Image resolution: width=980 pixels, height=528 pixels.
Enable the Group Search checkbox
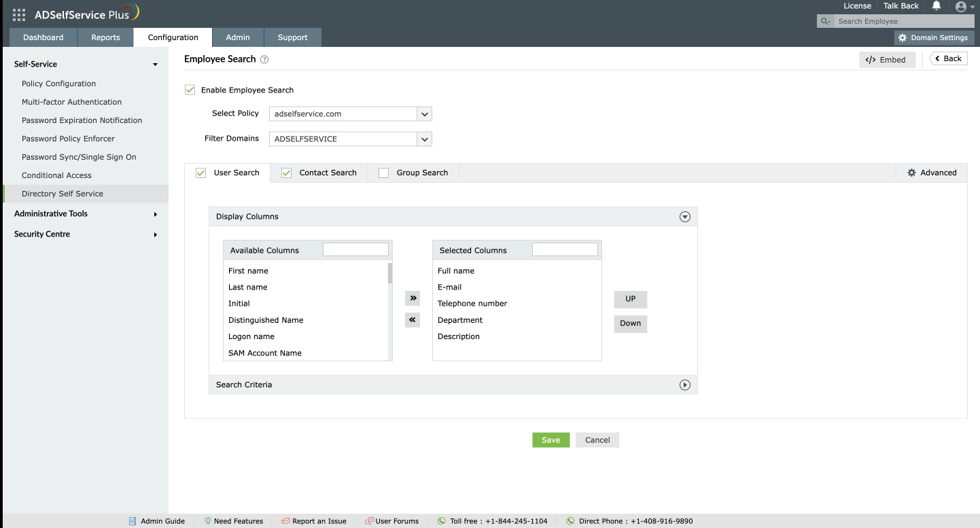383,173
